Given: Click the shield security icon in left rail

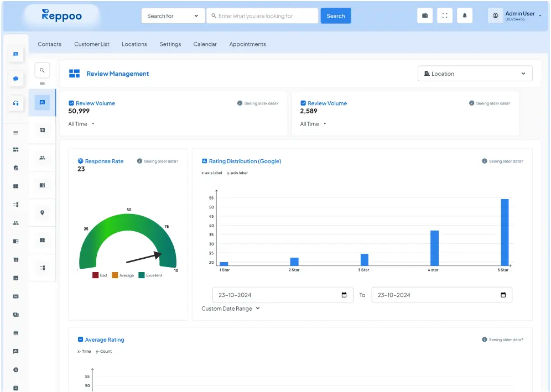Looking at the screenshot, I should 16,168.
